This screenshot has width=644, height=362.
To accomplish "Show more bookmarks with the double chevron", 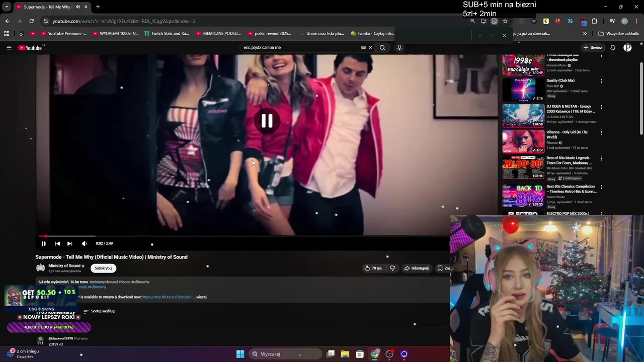I will [x=585, y=34].
